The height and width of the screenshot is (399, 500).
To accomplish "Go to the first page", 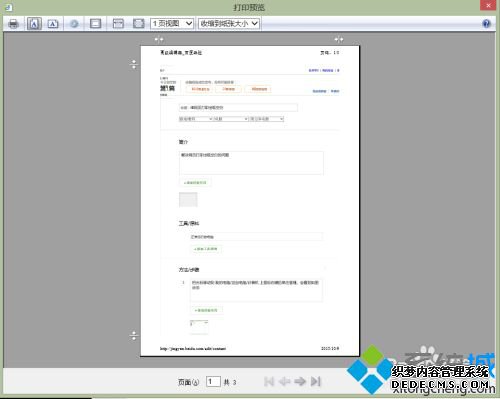I will (x=269, y=381).
